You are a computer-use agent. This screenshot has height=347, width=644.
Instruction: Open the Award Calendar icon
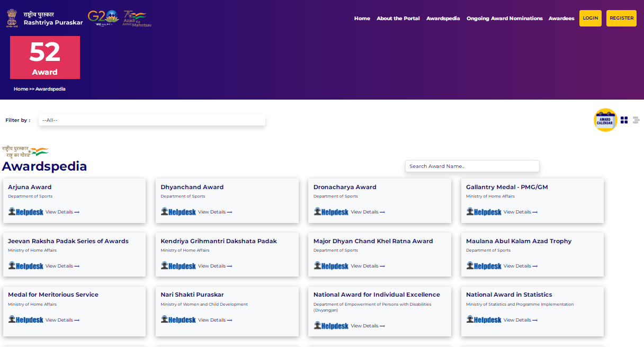[605, 120]
